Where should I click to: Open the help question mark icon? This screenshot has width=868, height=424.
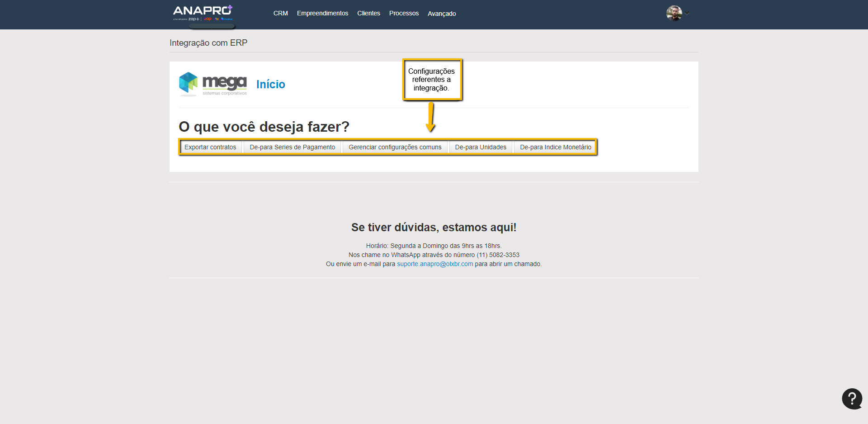(852, 399)
